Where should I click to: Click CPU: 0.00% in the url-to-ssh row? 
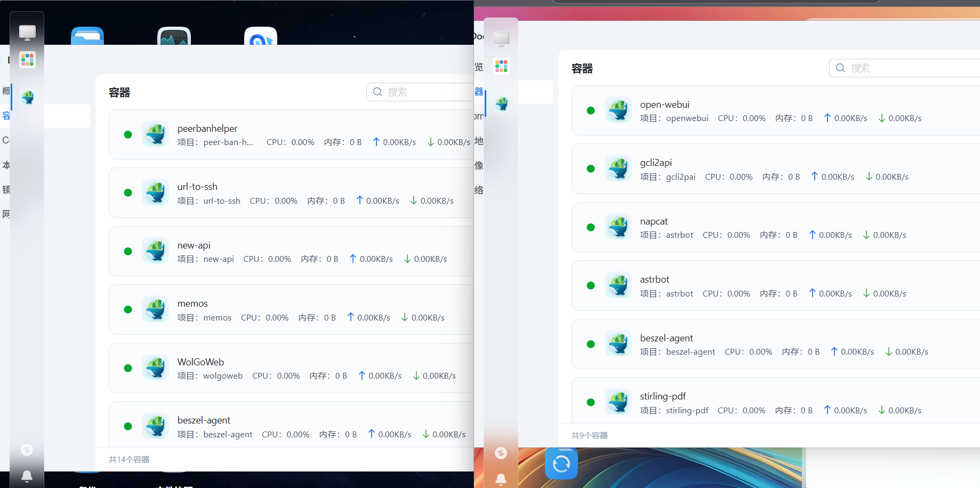(x=274, y=201)
